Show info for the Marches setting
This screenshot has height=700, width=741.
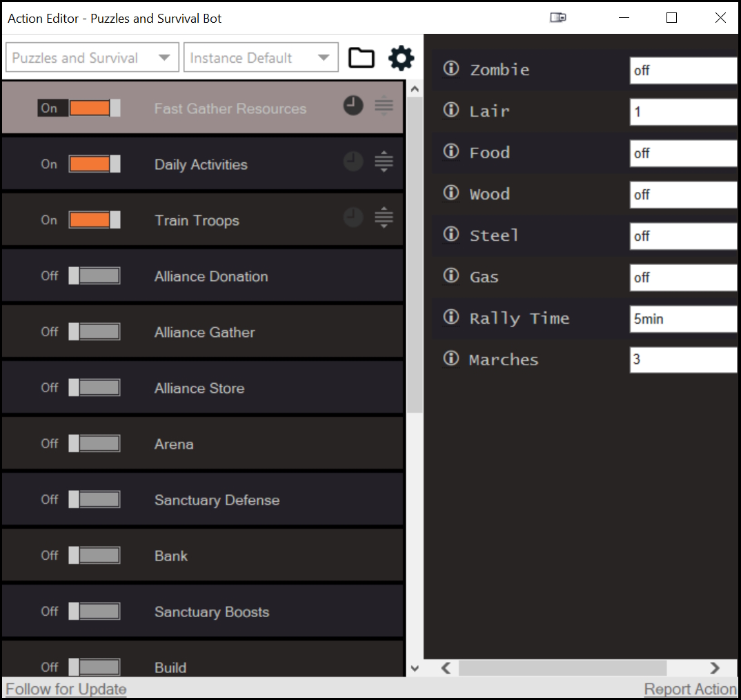click(451, 358)
